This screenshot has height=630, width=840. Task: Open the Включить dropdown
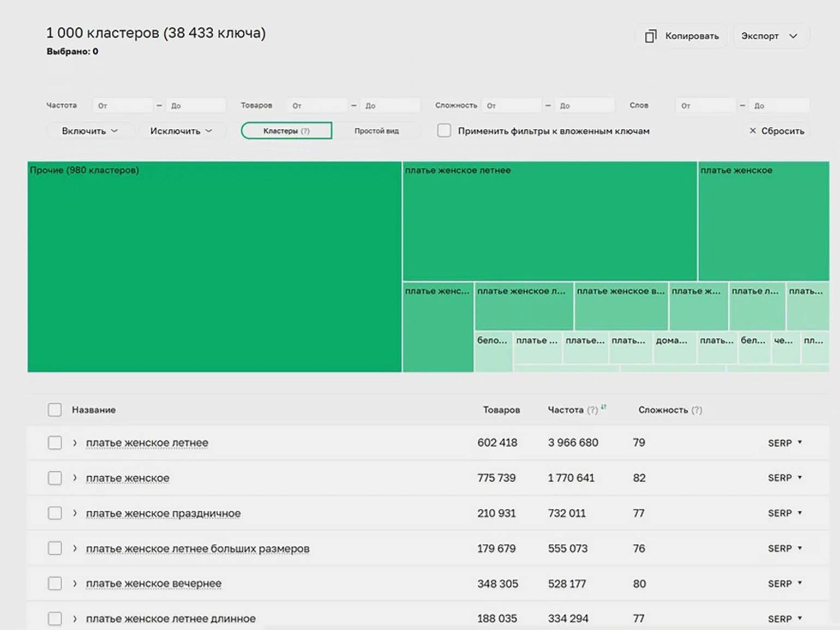click(x=90, y=131)
